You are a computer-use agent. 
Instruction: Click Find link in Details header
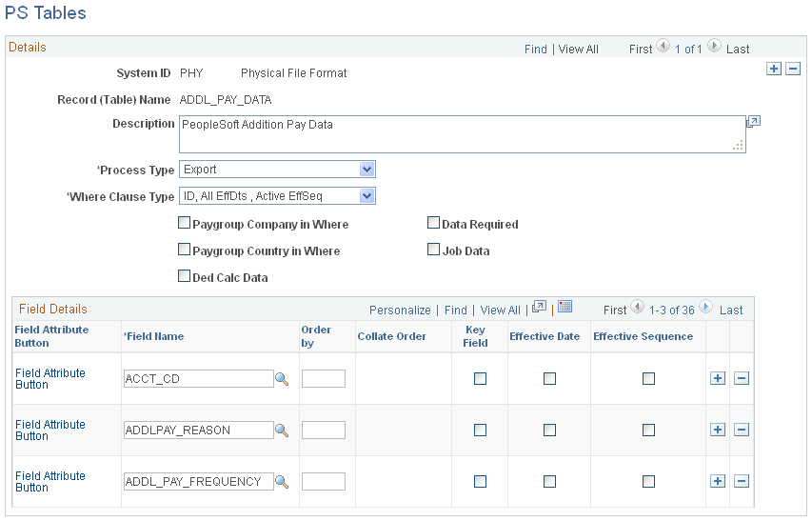point(536,50)
